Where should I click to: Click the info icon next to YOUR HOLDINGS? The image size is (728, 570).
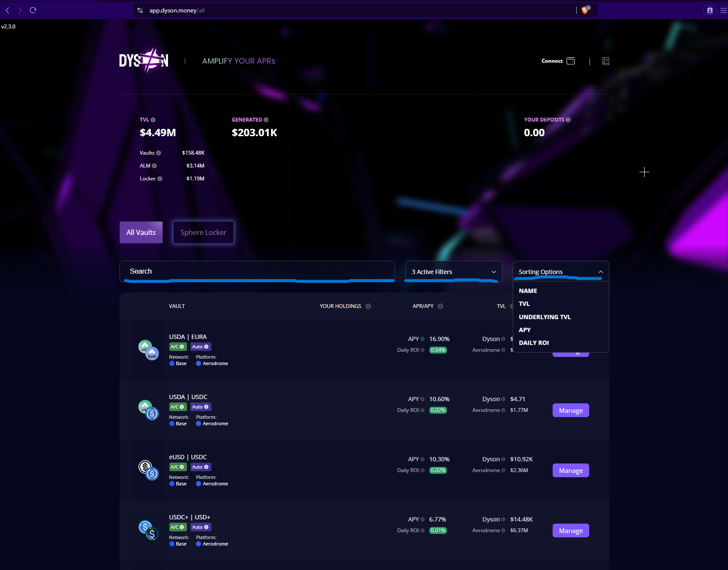[368, 306]
